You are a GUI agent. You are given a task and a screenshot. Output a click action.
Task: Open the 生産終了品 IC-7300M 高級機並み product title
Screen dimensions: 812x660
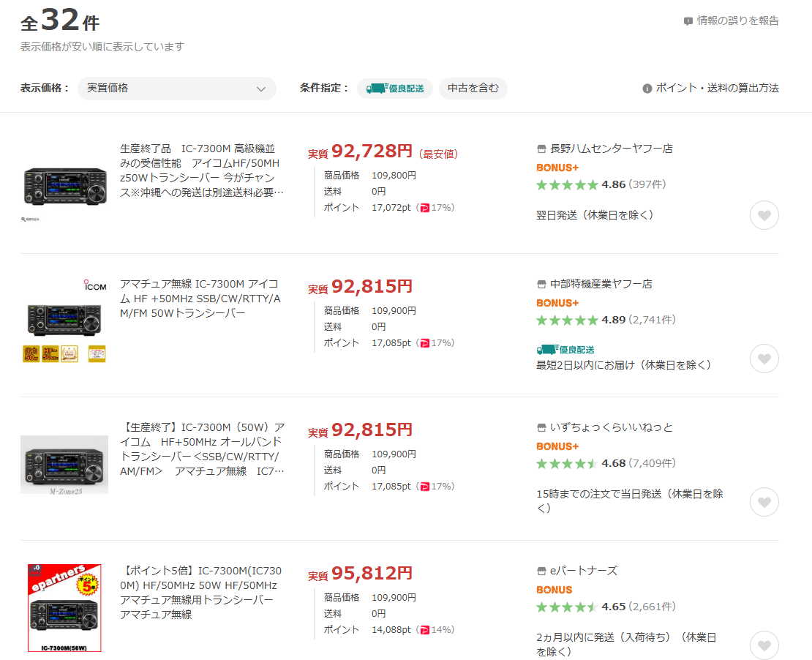(x=201, y=170)
